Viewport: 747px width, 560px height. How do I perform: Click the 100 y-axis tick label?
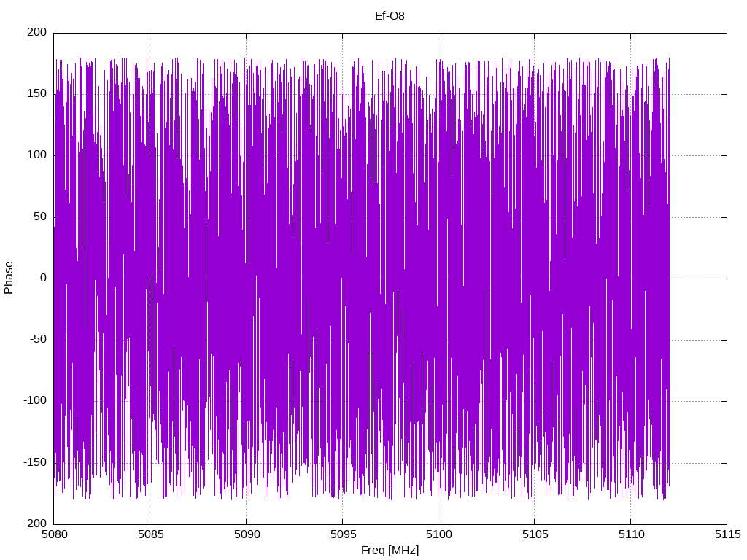click(x=37, y=155)
